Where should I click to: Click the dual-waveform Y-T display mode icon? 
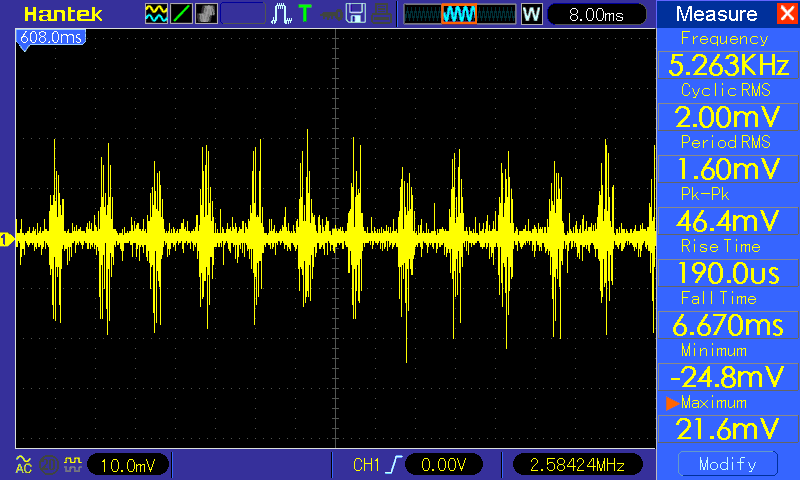pos(156,14)
